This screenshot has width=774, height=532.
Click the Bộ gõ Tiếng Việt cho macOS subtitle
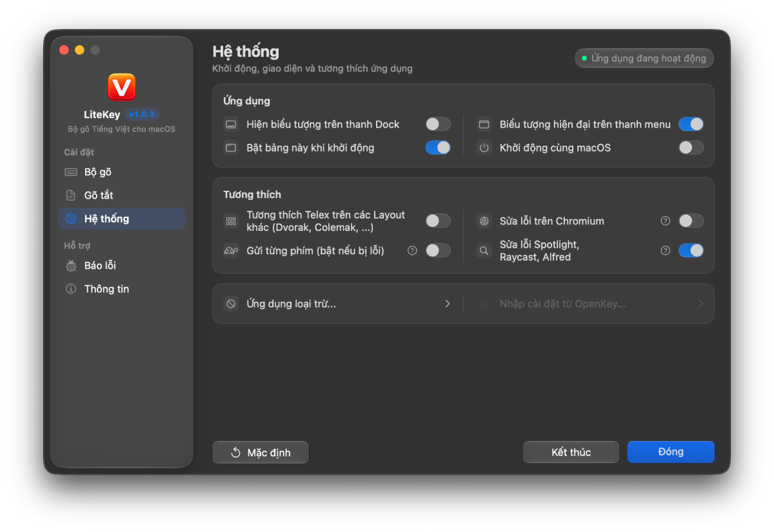121,129
